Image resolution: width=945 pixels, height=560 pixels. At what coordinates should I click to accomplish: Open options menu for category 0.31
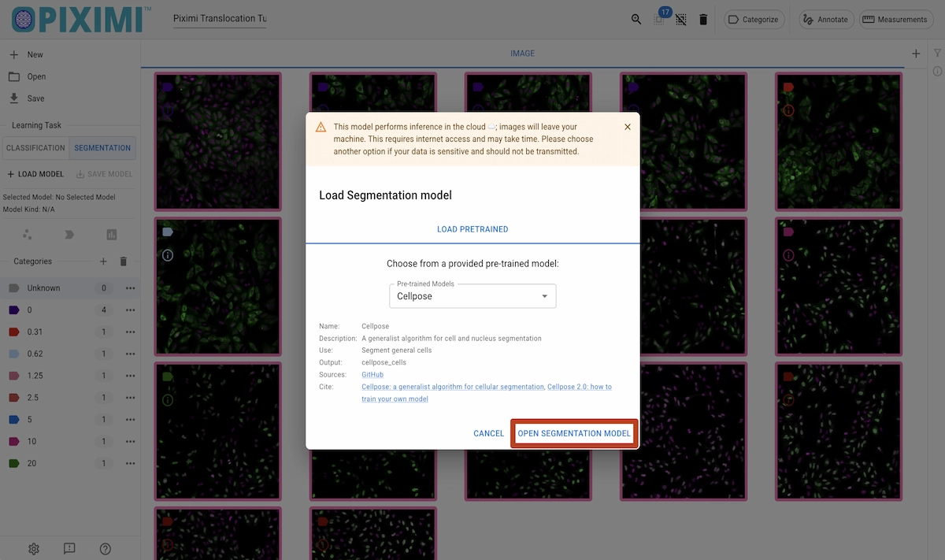point(131,332)
